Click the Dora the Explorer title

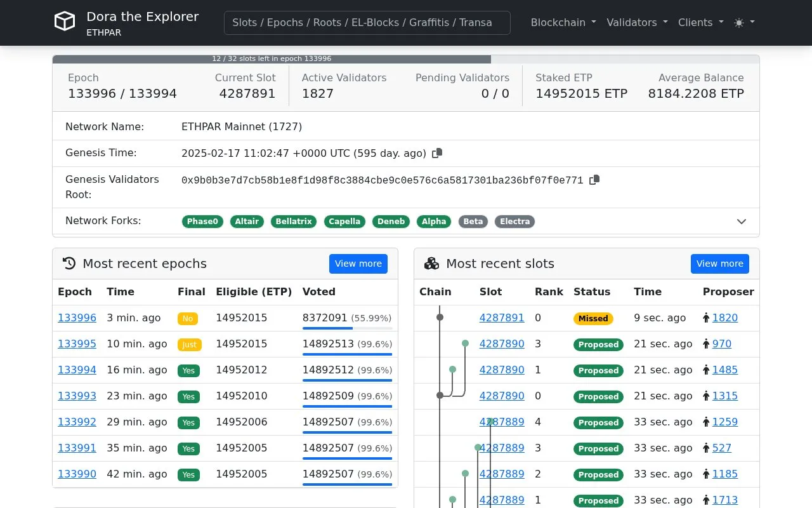pyautogui.click(x=143, y=17)
